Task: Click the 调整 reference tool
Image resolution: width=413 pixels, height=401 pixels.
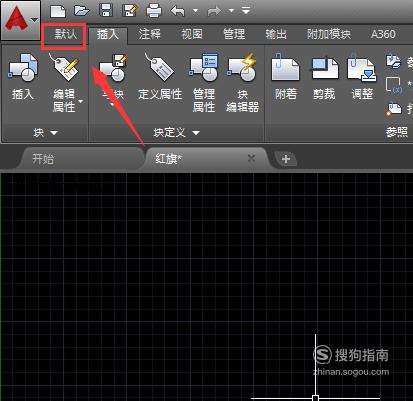Action: [x=362, y=77]
